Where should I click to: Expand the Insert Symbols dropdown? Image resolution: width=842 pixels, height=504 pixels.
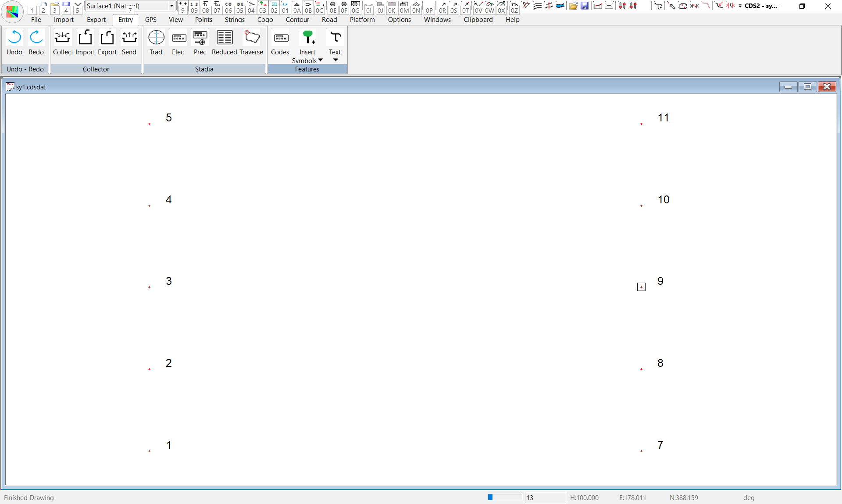tap(320, 60)
